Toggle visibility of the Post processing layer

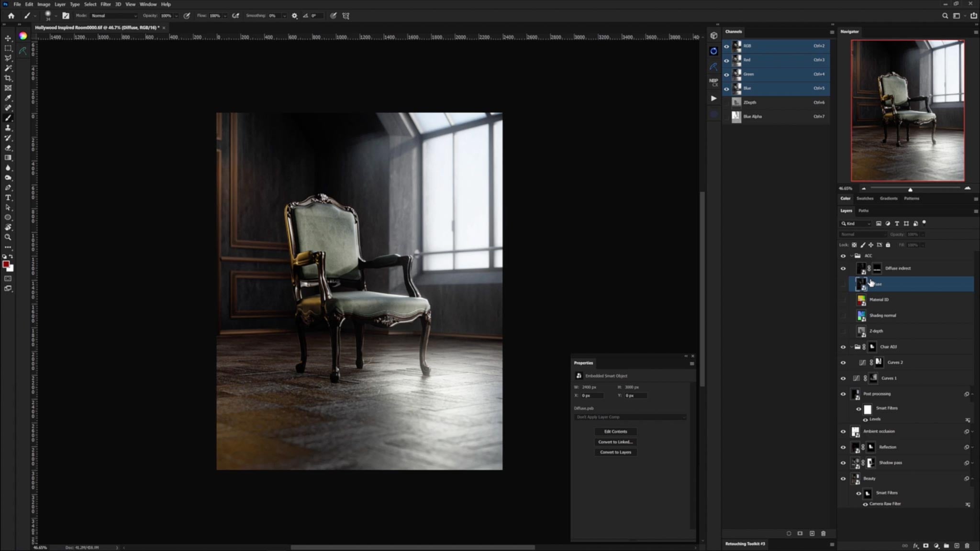coord(844,394)
